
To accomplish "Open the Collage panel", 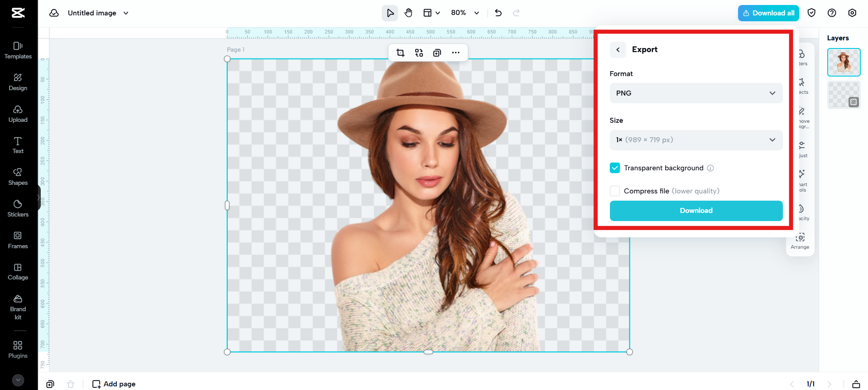I will click(x=18, y=272).
